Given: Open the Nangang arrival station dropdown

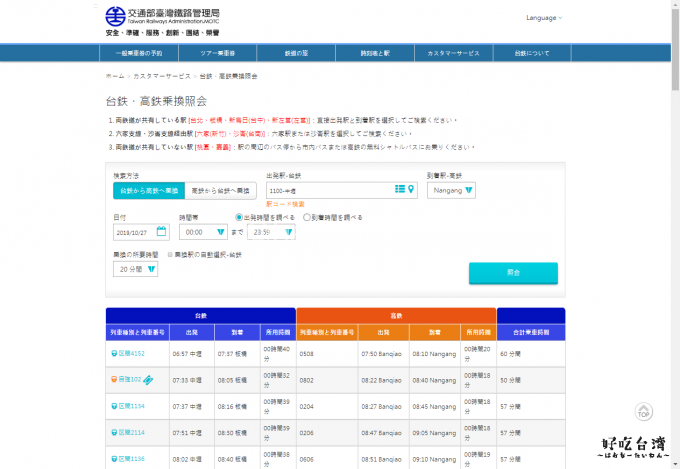Looking at the screenshot, I should pos(451,189).
